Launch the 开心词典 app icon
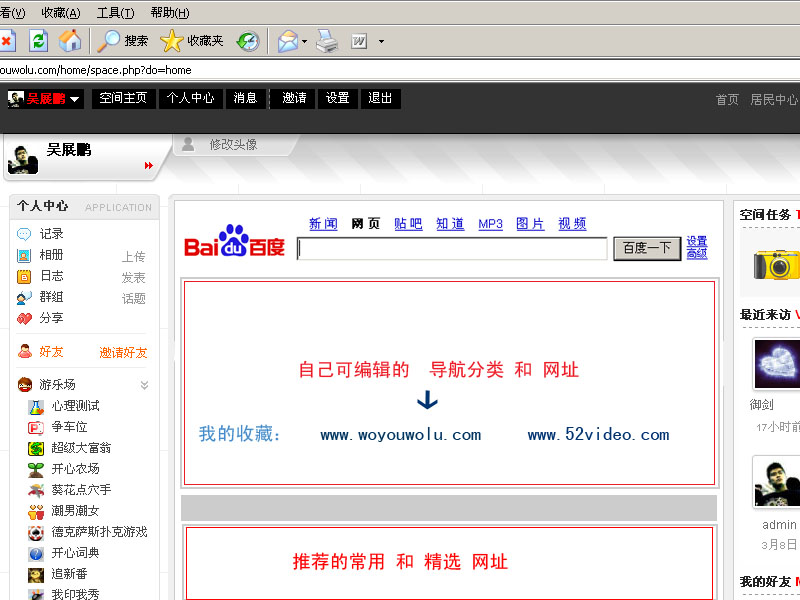 [36, 554]
